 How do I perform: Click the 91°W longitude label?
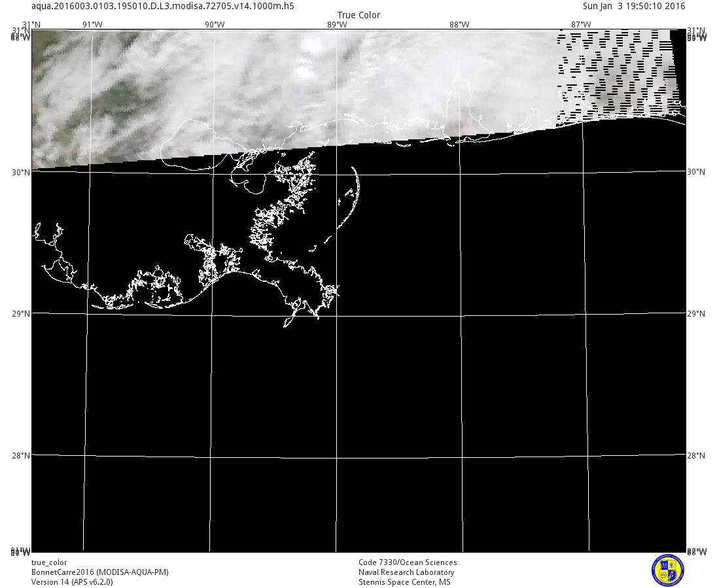(x=92, y=25)
